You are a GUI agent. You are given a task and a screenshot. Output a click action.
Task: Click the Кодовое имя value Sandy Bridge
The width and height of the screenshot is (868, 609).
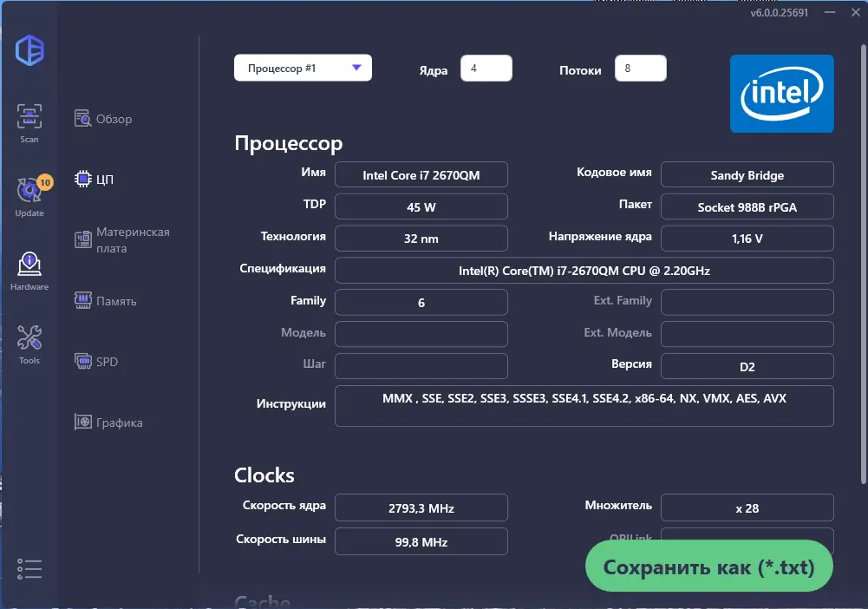(747, 175)
